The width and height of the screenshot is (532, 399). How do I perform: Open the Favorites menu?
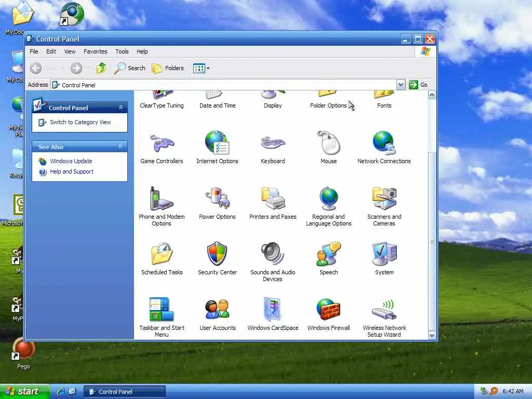click(x=96, y=51)
